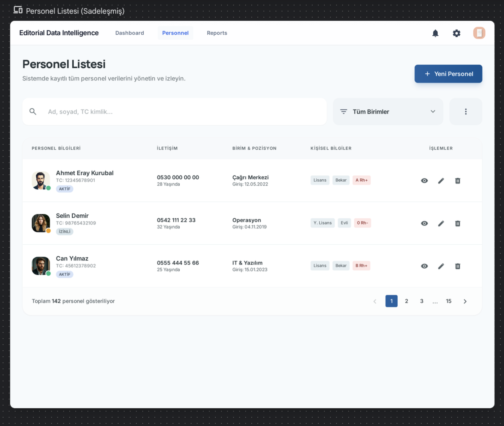Screen dimensions: 504x426
Task: Click the device icon beside the frame title
Action: (18, 10)
